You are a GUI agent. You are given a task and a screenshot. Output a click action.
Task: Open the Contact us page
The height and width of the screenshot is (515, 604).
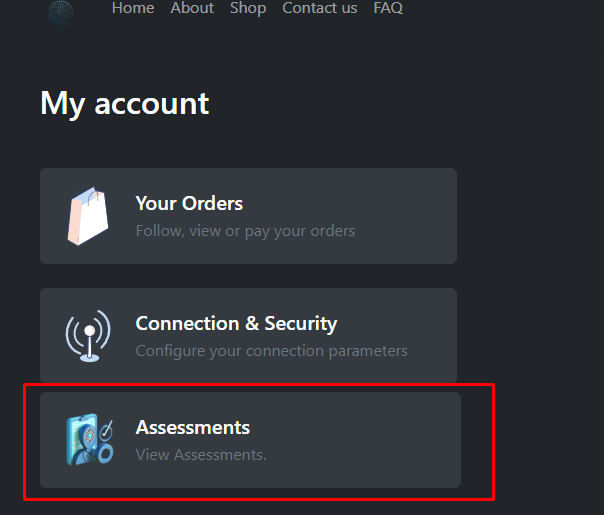(319, 8)
